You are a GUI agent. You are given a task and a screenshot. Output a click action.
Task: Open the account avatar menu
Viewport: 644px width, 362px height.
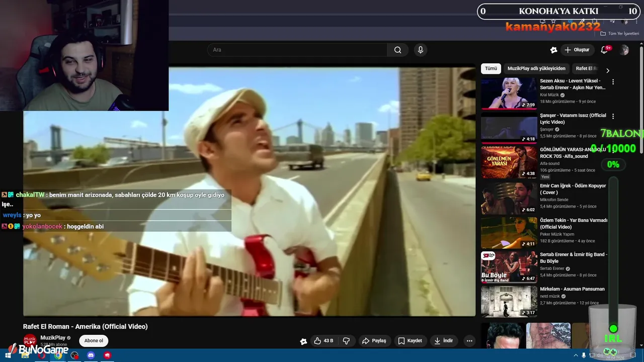click(x=624, y=50)
